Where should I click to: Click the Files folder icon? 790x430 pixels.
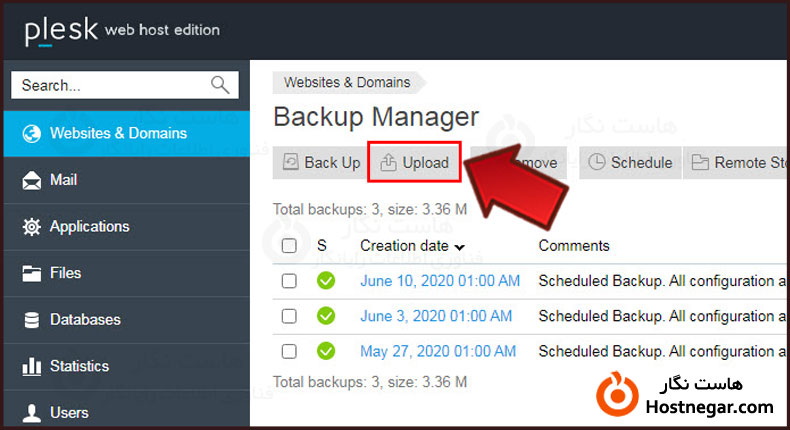[31, 273]
